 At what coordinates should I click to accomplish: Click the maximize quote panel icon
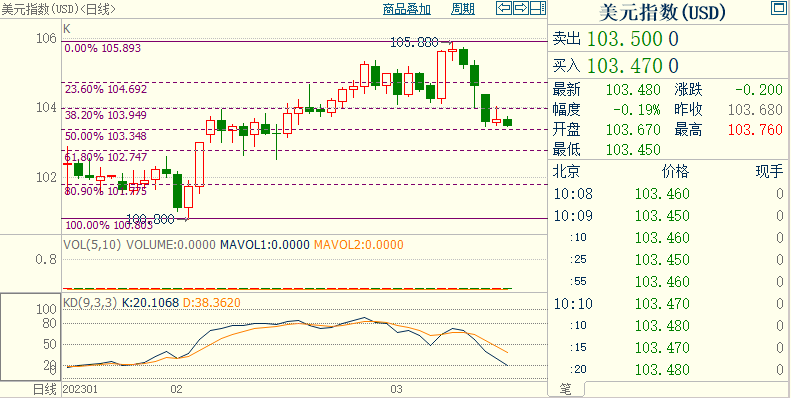pos(778,8)
